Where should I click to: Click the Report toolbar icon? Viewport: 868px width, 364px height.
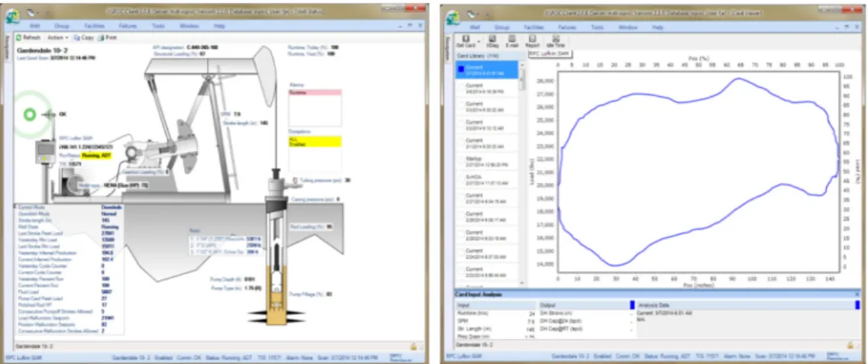[x=532, y=39]
